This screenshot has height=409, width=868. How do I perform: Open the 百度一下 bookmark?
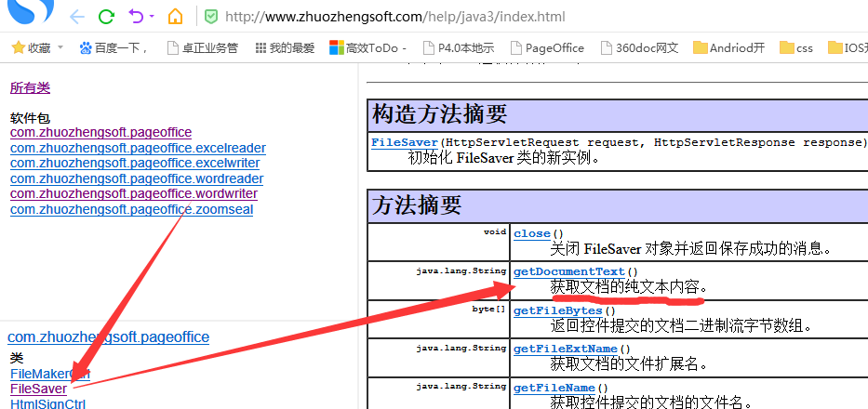pos(114,48)
